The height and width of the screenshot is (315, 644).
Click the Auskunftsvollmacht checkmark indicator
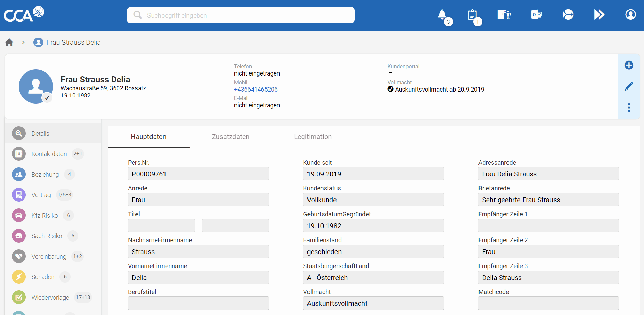[390, 89]
